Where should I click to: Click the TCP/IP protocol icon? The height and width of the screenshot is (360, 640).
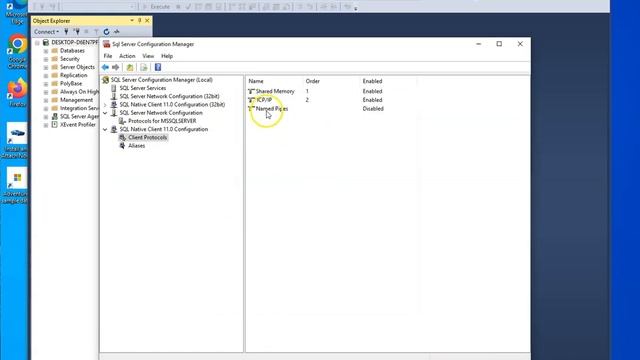click(x=251, y=100)
